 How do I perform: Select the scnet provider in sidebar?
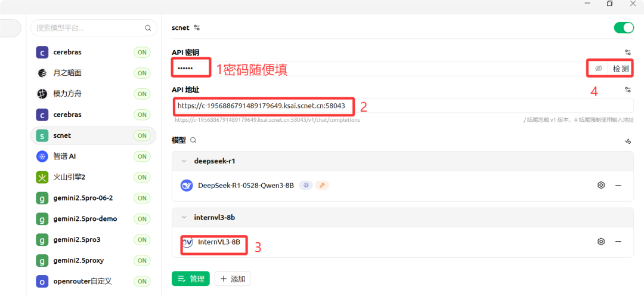click(x=93, y=135)
